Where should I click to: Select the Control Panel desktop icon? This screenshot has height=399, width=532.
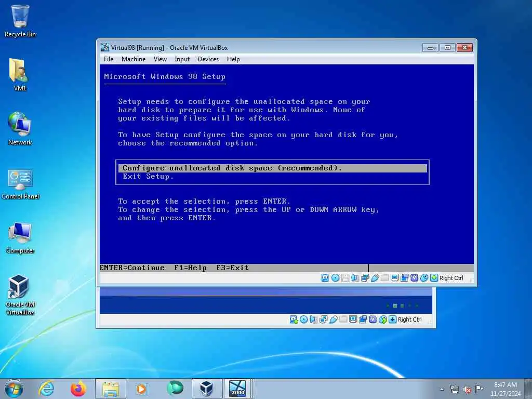click(20, 184)
